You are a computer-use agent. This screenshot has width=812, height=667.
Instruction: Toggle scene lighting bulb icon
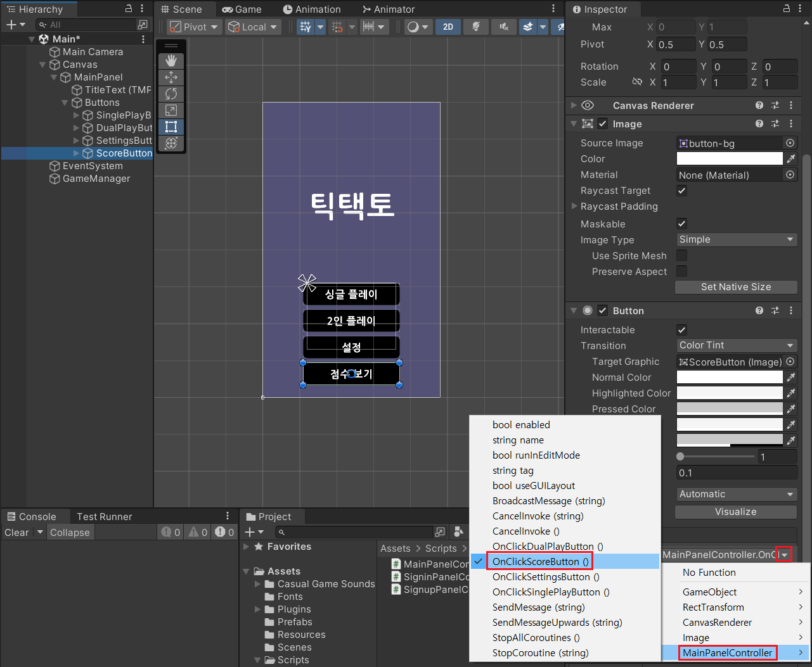(x=475, y=27)
